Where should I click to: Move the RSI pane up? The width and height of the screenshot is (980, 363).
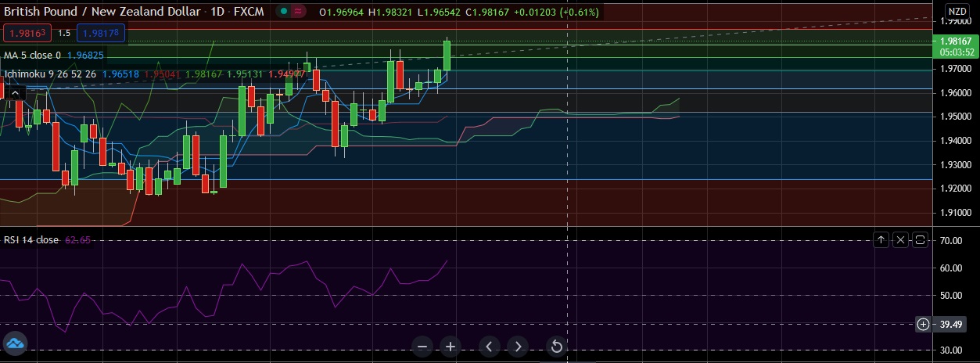pos(881,239)
